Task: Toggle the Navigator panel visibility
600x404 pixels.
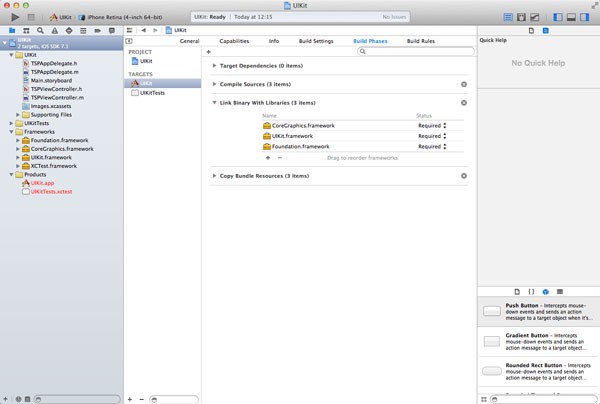Action: coord(558,17)
